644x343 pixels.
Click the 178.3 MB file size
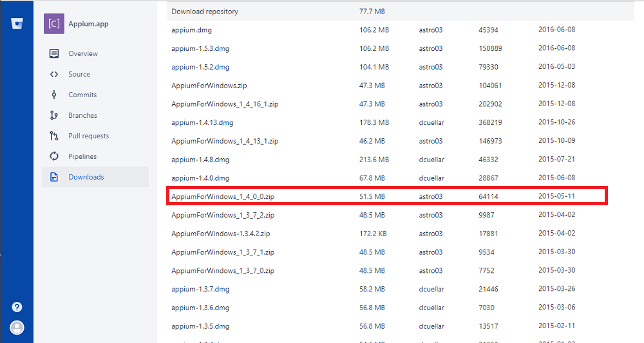374,123
